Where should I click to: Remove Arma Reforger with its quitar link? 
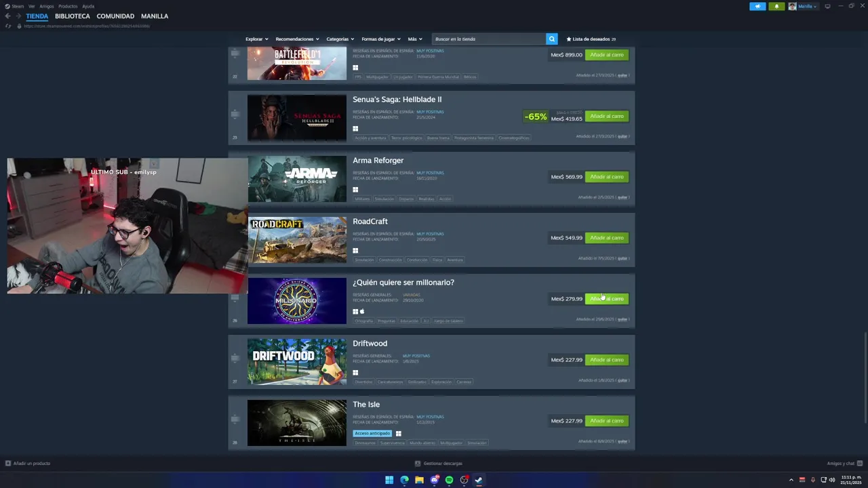[x=623, y=197]
